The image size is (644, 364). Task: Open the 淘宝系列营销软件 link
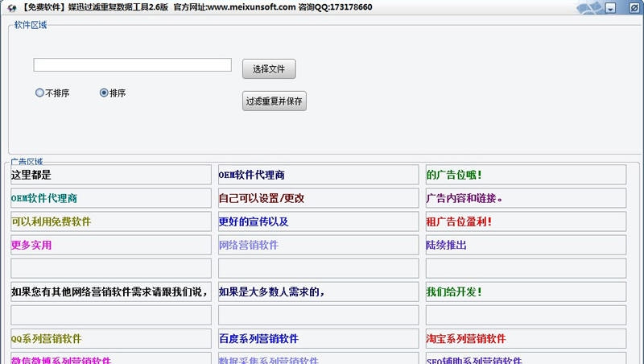click(526, 339)
